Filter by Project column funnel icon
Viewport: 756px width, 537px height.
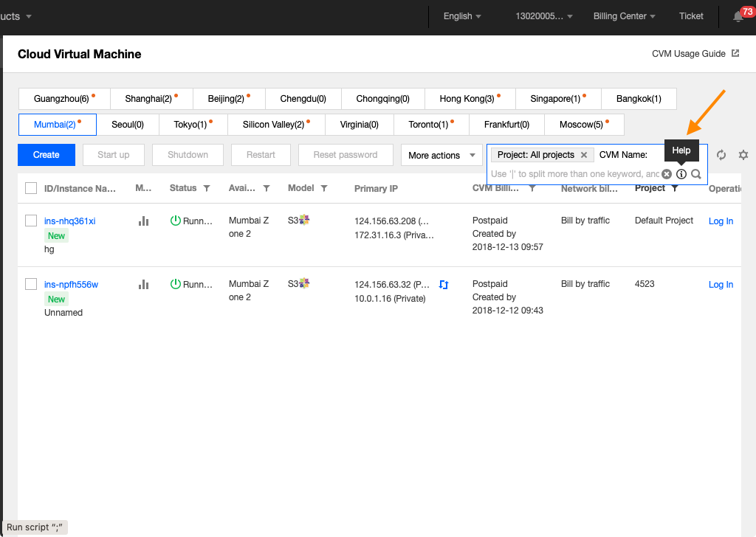pyautogui.click(x=675, y=188)
